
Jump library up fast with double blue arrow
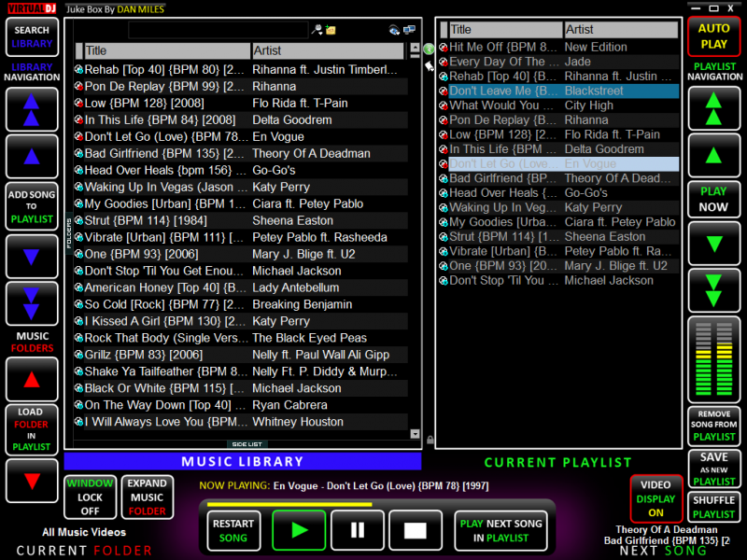(32, 109)
